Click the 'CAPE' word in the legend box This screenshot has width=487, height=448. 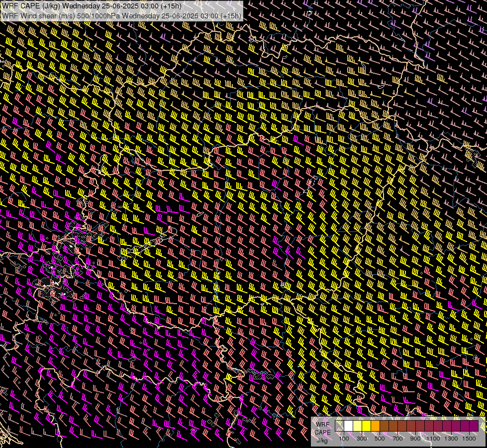pos(323,433)
